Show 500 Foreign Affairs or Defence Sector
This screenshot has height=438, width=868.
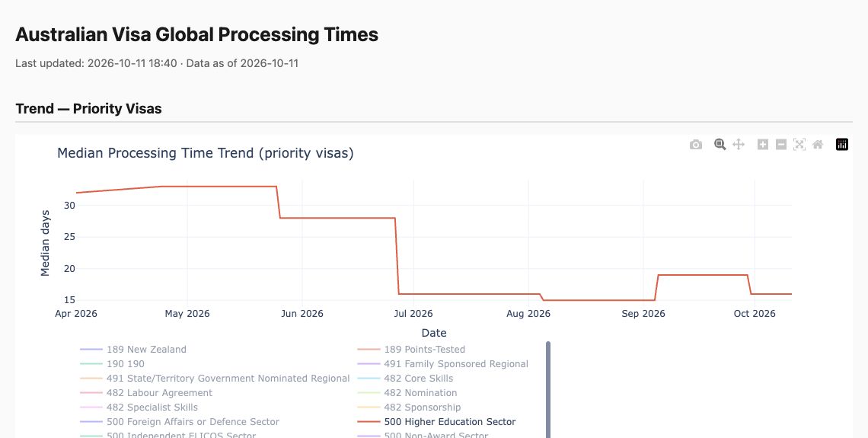(x=180, y=422)
